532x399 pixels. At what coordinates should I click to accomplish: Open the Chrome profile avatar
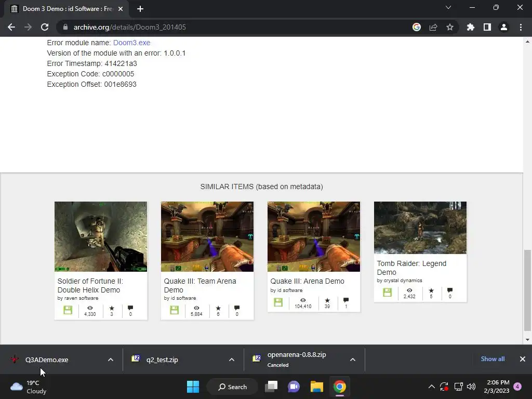tap(504, 27)
